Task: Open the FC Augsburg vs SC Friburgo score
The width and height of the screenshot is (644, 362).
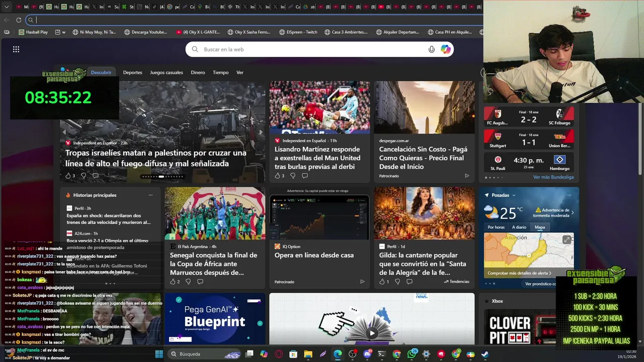Action: click(528, 117)
